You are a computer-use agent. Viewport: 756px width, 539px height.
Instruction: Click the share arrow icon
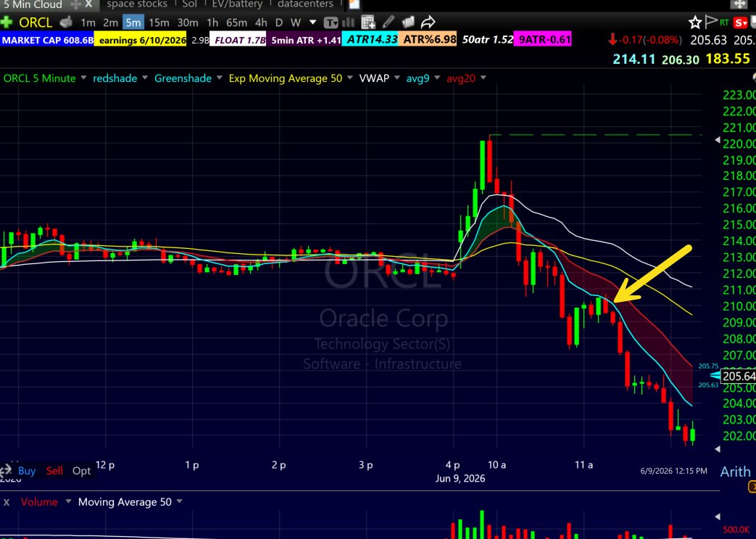(x=428, y=22)
